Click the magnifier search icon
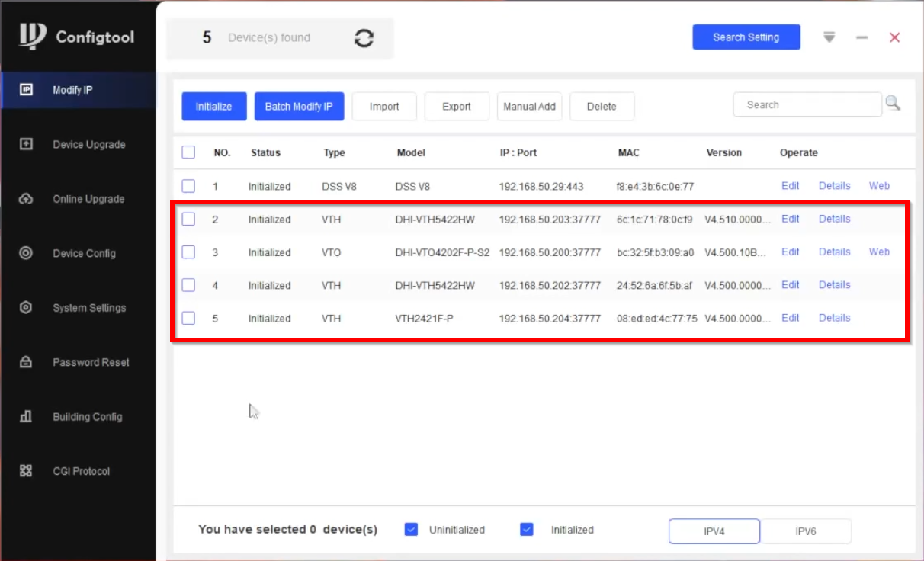The image size is (924, 561). coord(892,104)
